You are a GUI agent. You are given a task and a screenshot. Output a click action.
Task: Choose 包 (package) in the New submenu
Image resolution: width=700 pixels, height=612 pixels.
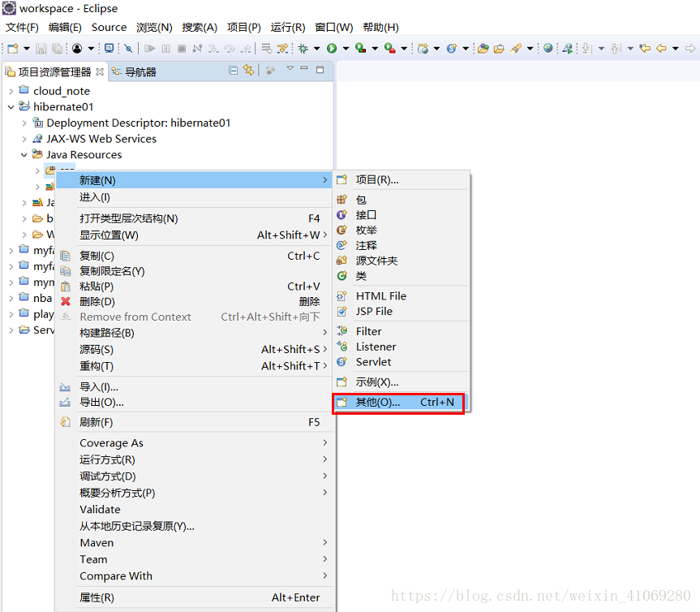click(x=402, y=200)
